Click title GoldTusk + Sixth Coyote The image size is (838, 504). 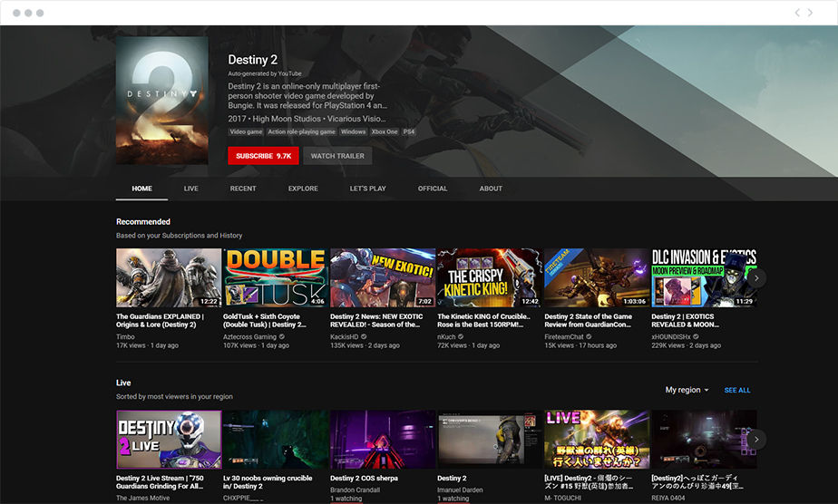point(265,320)
